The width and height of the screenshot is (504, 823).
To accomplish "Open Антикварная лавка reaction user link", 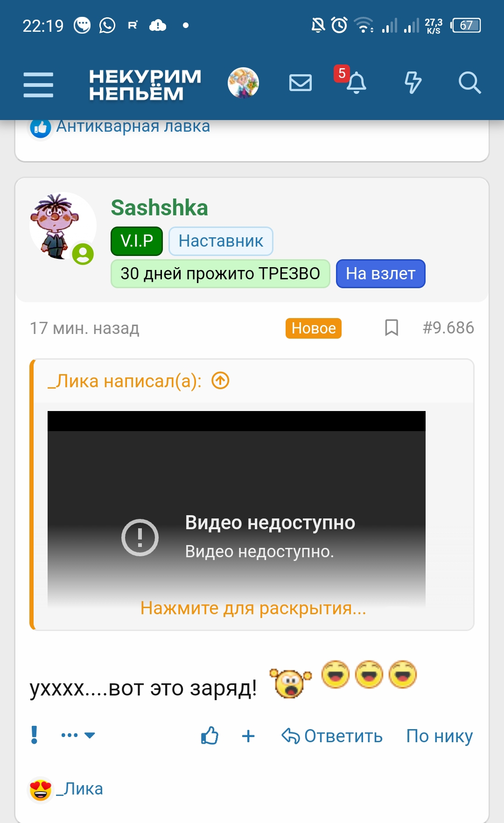I will tap(133, 126).
